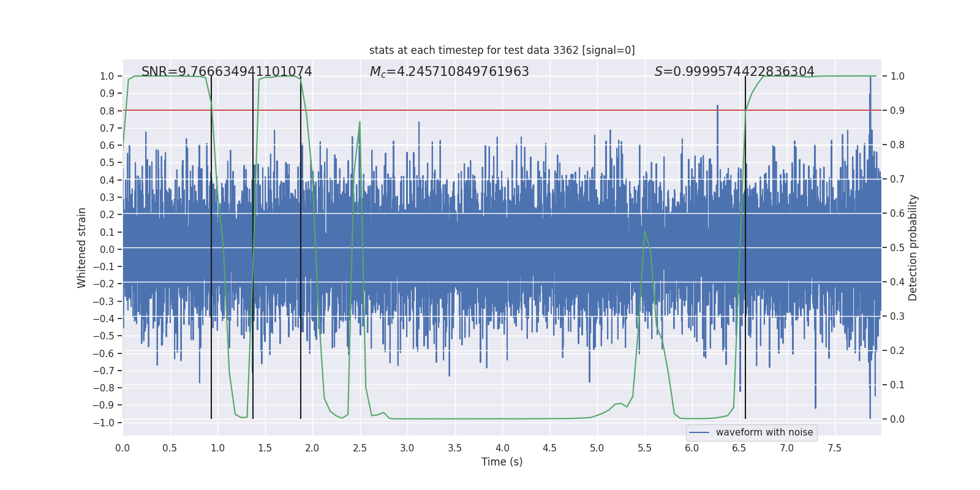Click the S score annotation

734,72
